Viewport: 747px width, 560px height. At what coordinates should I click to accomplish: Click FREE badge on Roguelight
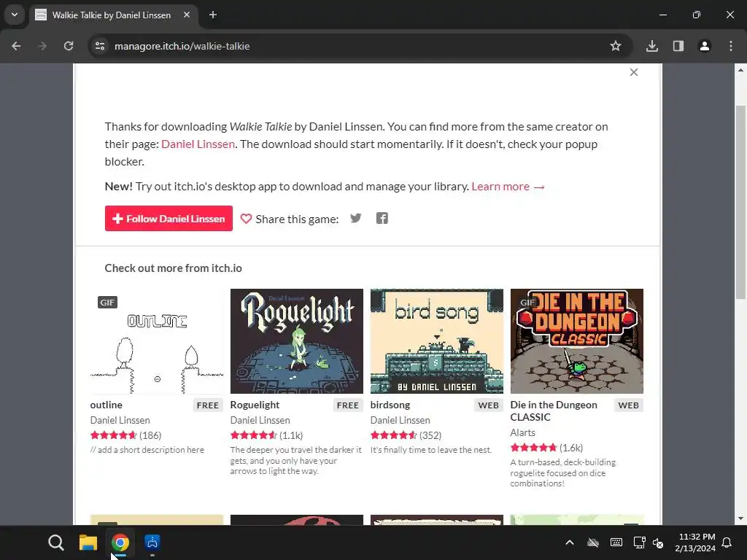tap(348, 405)
